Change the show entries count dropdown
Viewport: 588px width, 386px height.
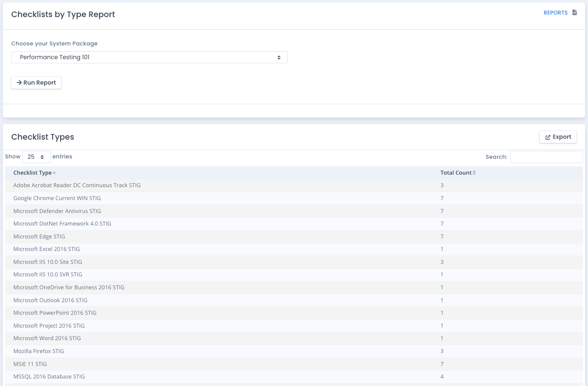pos(36,157)
